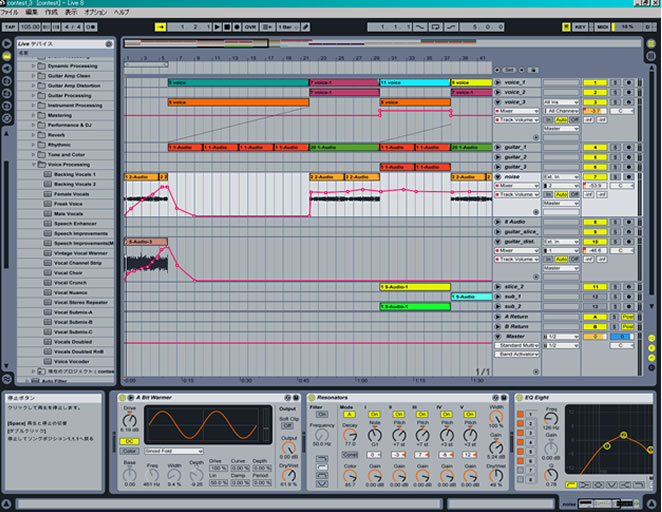The image size is (662, 512).
Task: Open voice_3 Master output dropdown
Action: point(560,128)
